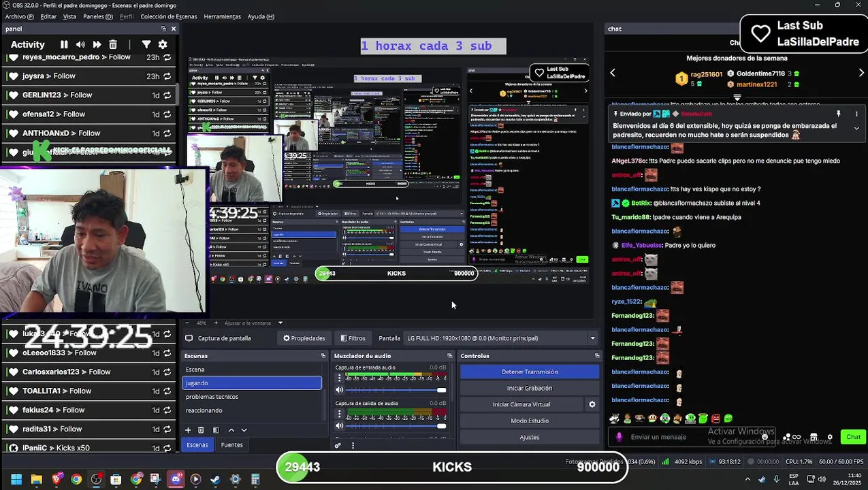Screen dimensions: 868x490
Task: Switch to the Fuentes tab
Action: [x=231, y=445]
